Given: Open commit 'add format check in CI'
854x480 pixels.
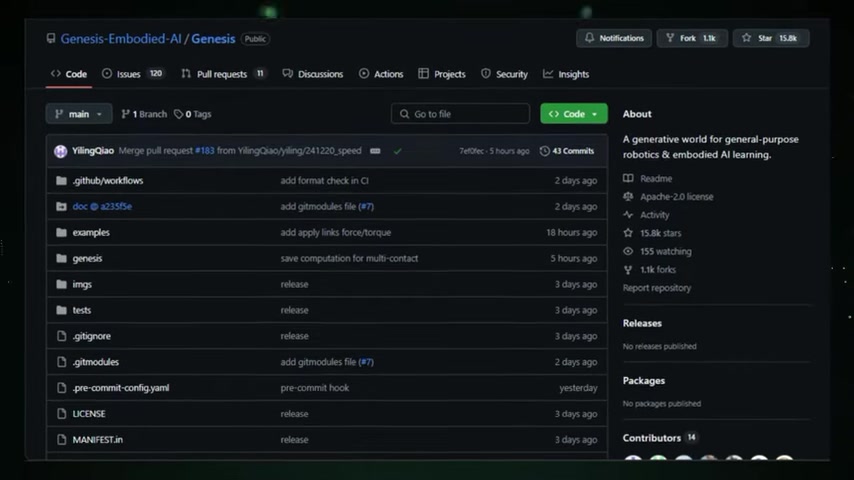Looking at the screenshot, I should point(325,180).
